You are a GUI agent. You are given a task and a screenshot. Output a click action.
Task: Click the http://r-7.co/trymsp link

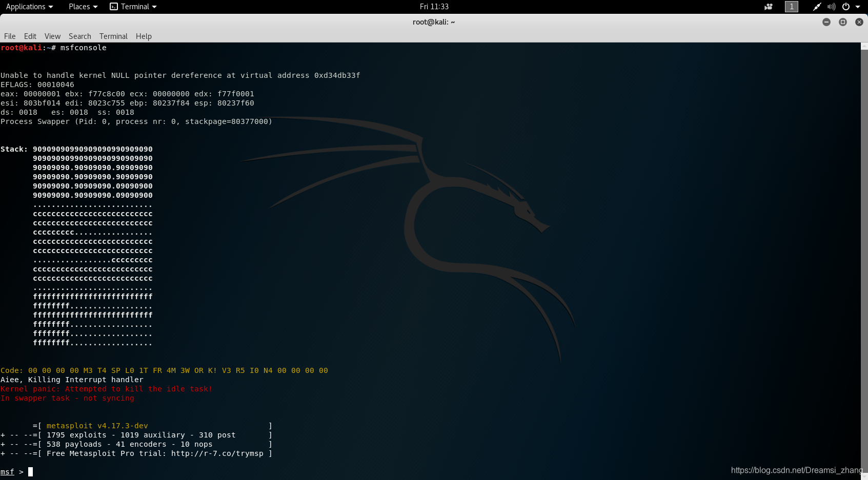point(217,453)
